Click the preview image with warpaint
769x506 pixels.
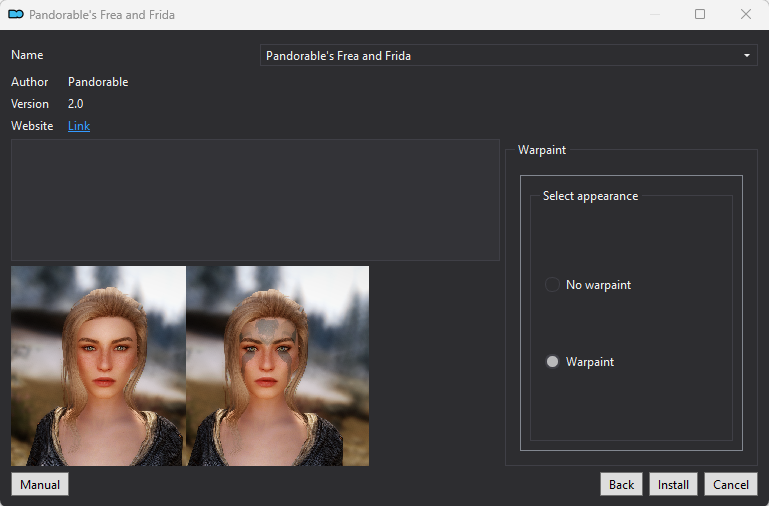(x=278, y=366)
